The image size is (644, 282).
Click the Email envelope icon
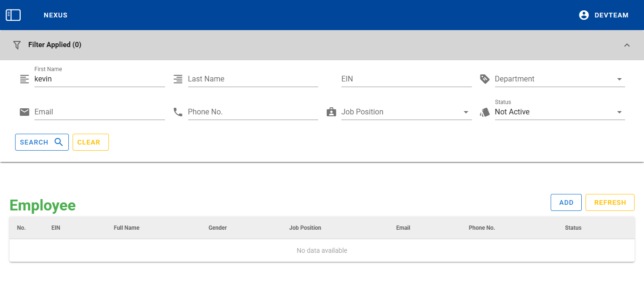25,112
